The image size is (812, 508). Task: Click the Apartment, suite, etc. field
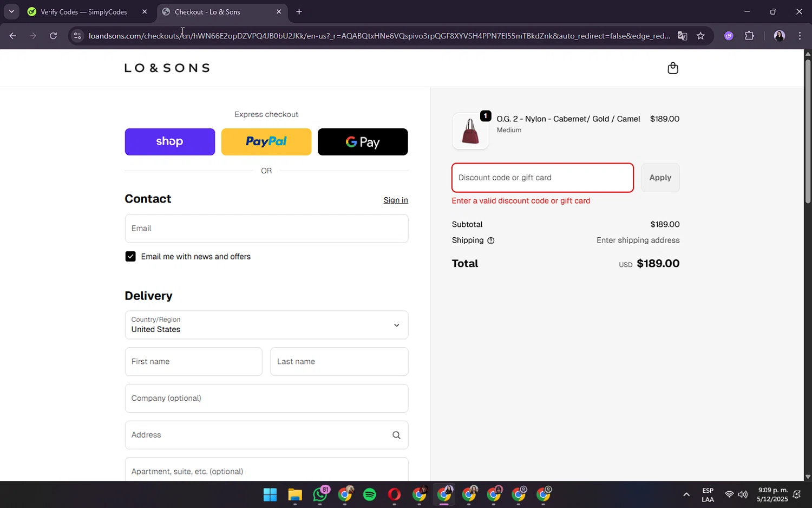(266, 470)
